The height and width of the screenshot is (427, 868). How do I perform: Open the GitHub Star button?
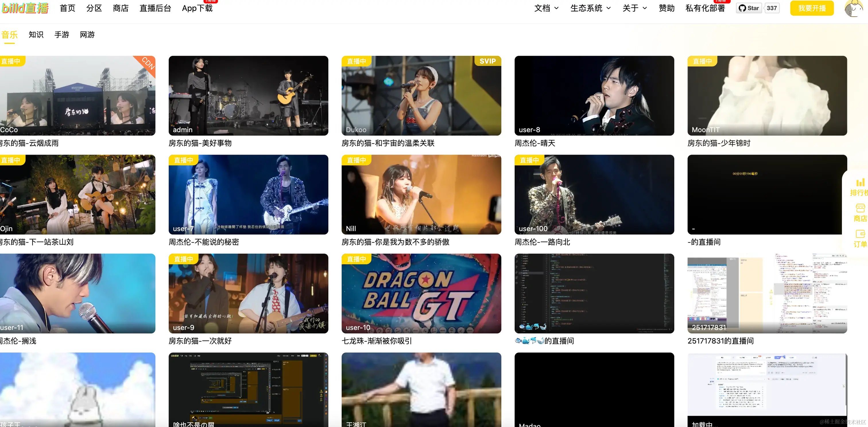[x=749, y=8]
